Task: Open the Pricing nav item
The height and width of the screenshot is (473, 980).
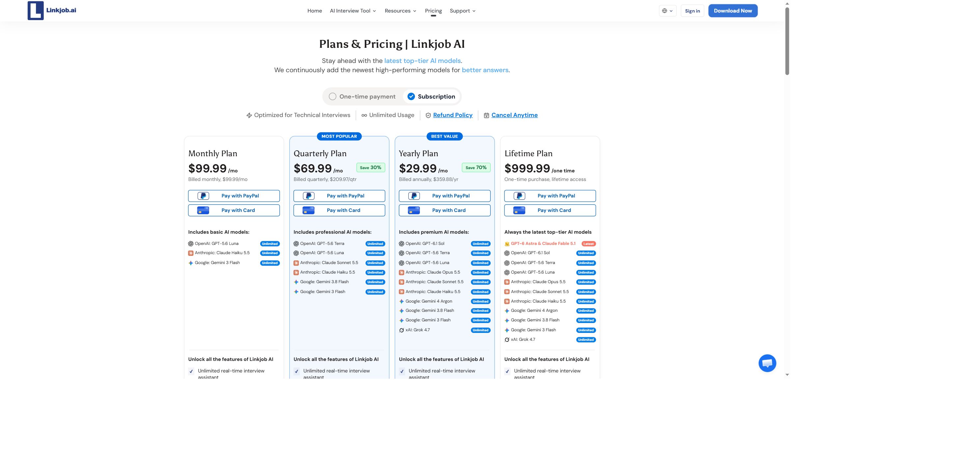Action: click(433, 11)
